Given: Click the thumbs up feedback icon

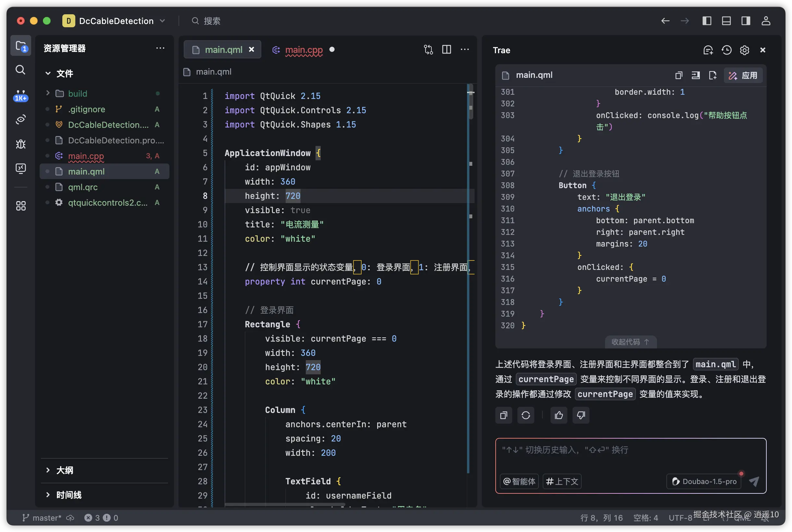Looking at the screenshot, I should [558, 415].
